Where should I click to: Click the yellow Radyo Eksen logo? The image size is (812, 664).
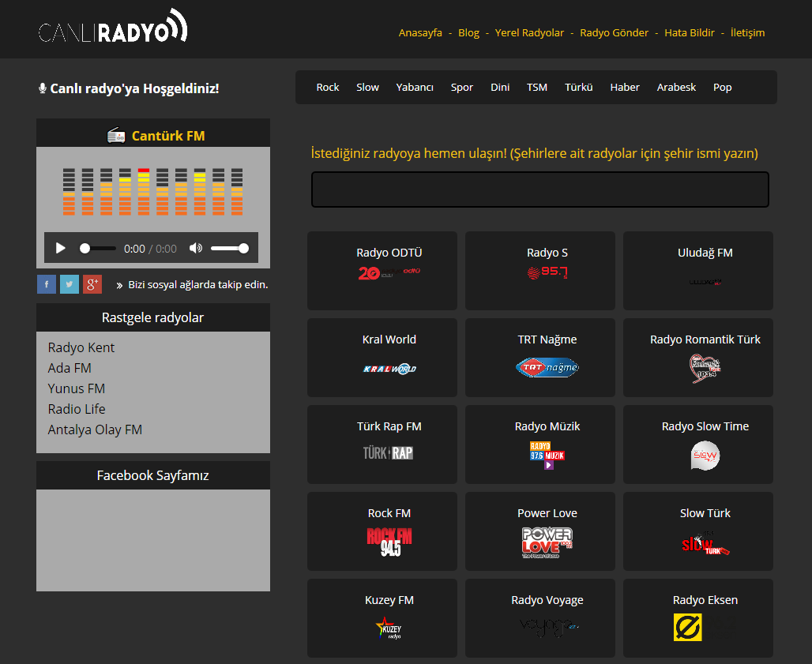click(688, 627)
